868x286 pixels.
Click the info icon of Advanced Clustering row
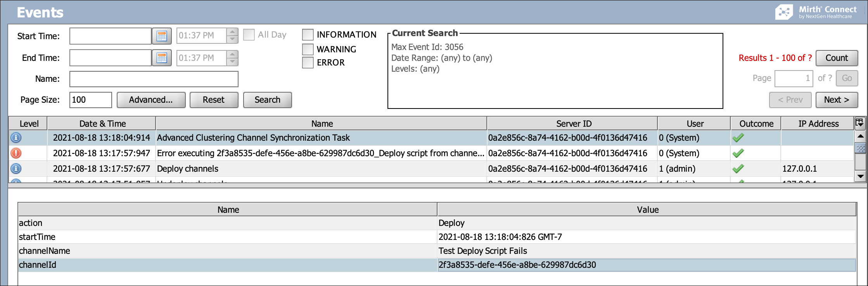click(x=16, y=138)
